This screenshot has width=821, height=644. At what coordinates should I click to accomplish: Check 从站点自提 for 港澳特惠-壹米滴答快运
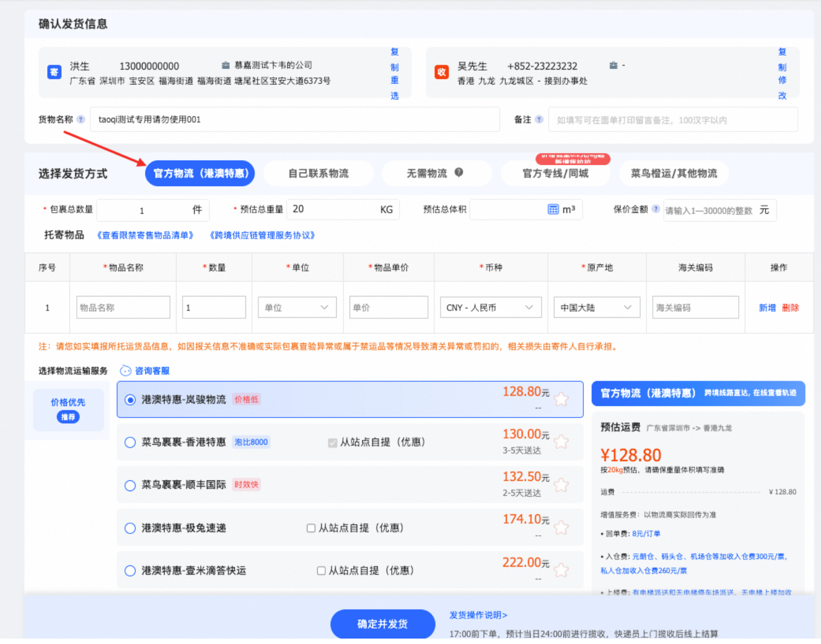[x=321, y=570]
